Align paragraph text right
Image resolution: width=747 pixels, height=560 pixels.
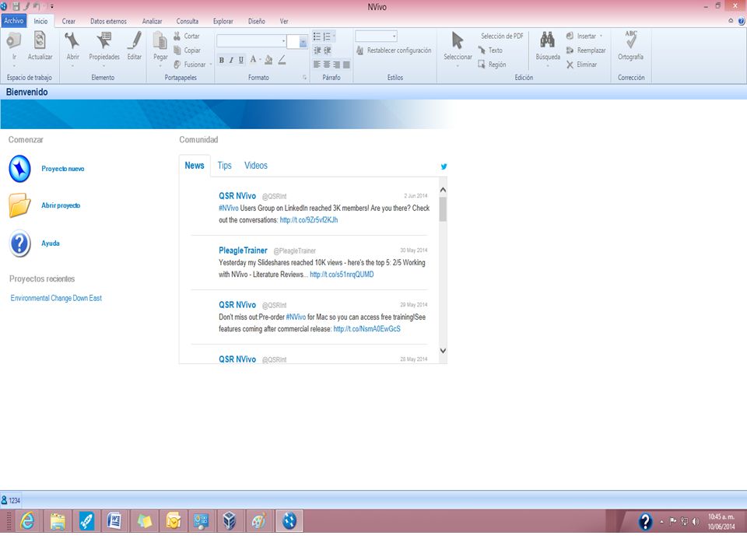336,65
